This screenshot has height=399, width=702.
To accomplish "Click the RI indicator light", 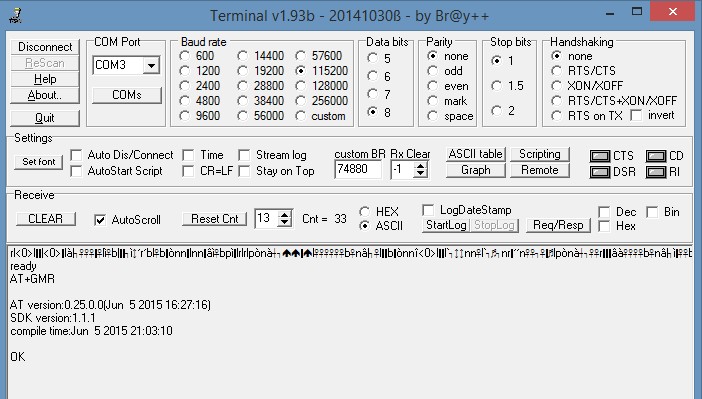I will (656, 172).
